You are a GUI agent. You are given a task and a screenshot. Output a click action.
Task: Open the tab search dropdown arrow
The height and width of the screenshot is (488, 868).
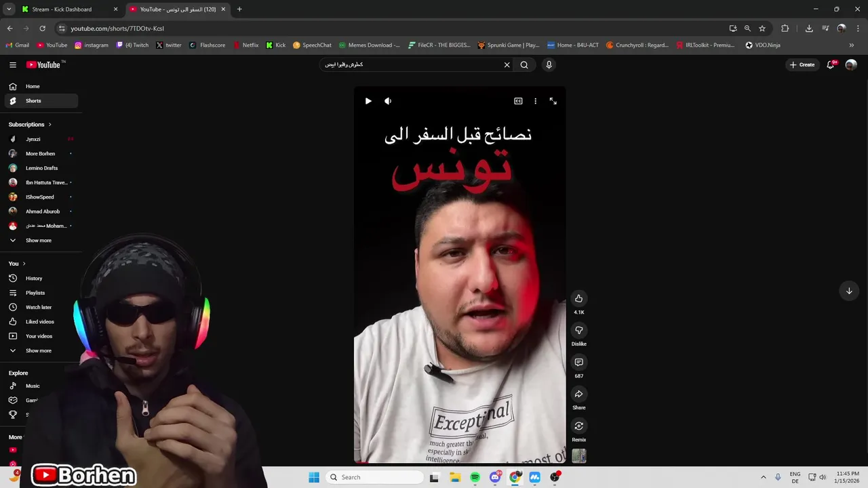(9, 9)
